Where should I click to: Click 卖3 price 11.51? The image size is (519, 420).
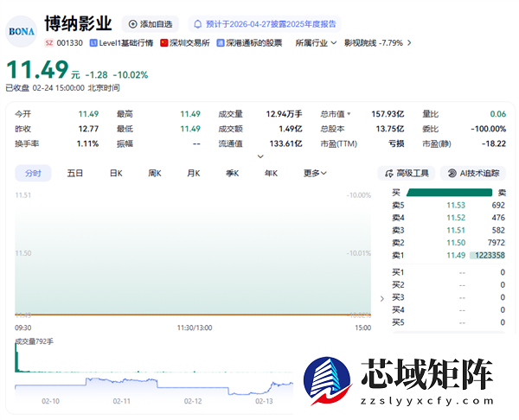pos(456,230)
